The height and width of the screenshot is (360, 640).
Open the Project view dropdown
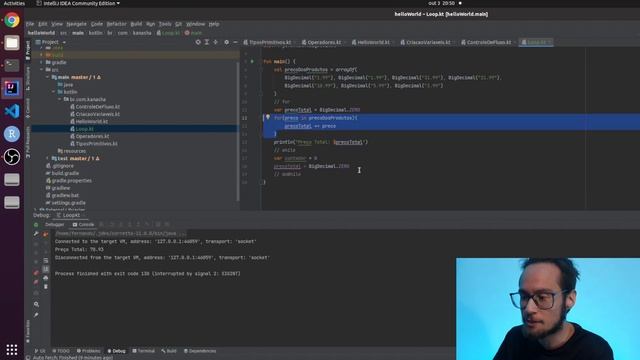[51, 42]
